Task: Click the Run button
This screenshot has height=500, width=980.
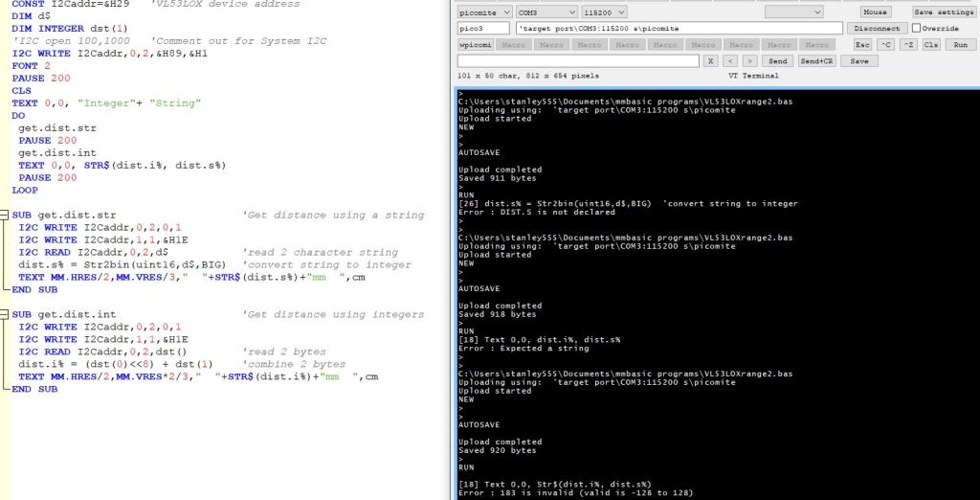Action: [960, 45]
